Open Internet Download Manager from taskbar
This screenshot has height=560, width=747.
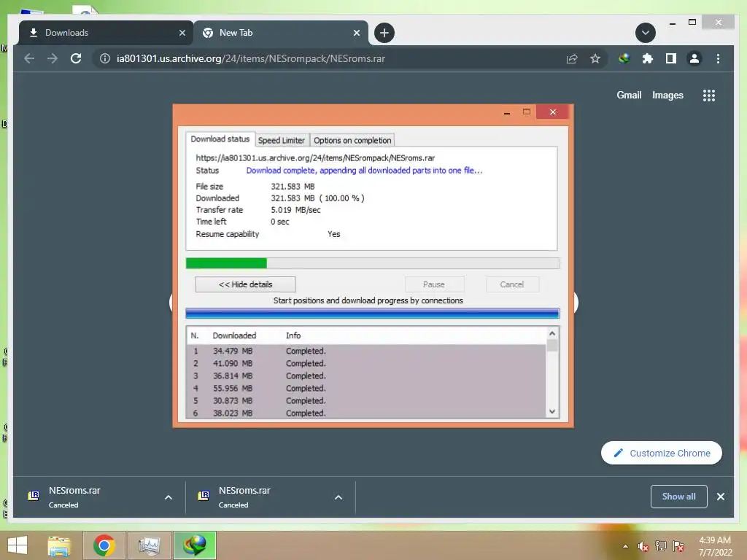(195, 545)
